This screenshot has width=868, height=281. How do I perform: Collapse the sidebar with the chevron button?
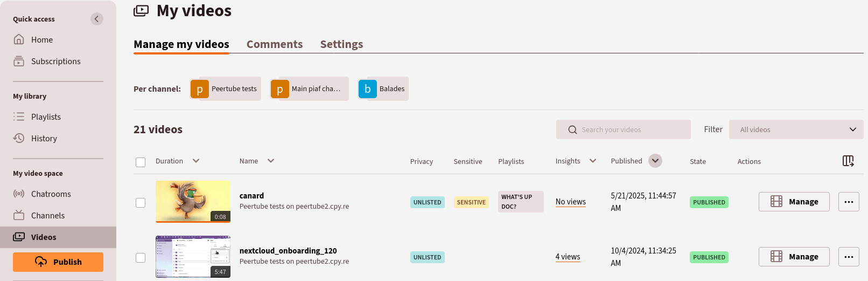pos(97,19)
